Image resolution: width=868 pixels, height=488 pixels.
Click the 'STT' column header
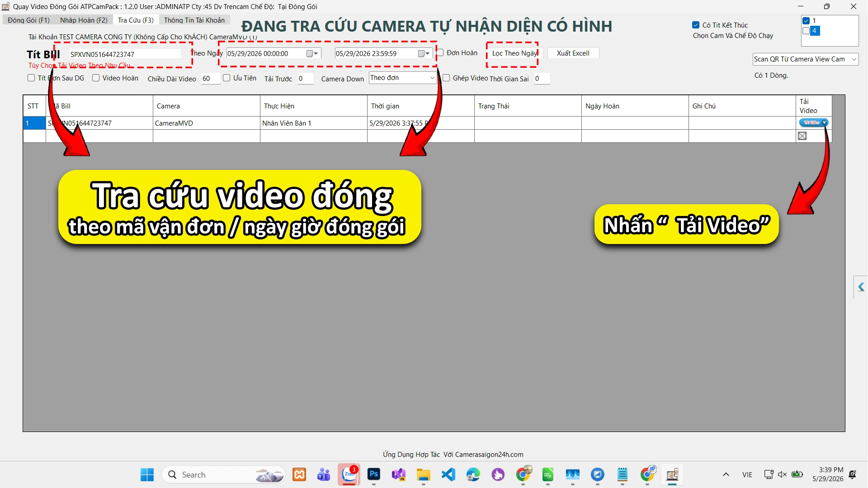[34, 106]
